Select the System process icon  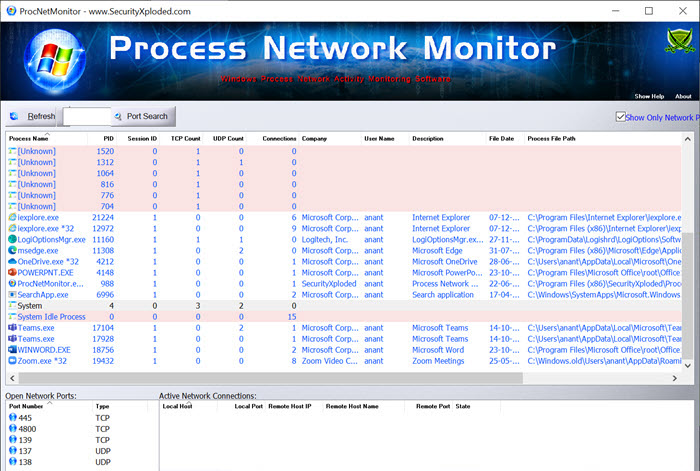[12, 305]
